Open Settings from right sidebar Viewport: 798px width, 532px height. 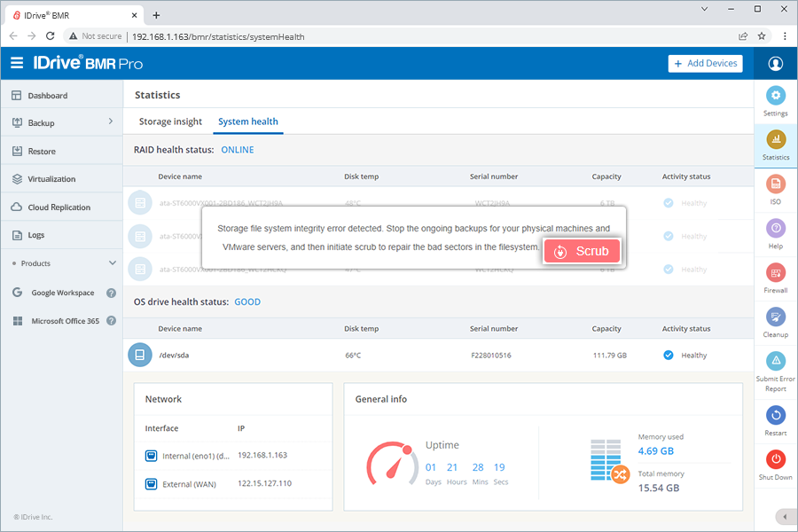(776, 95)
